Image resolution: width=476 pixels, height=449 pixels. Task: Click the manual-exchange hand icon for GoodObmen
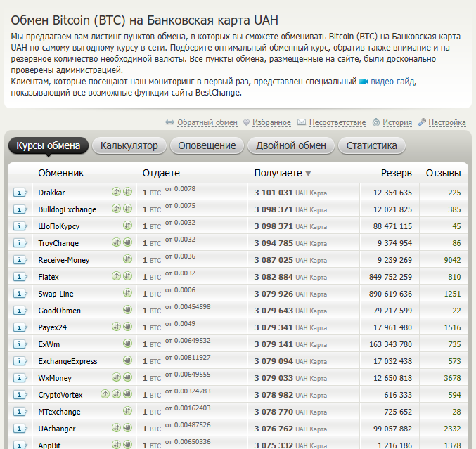click(127, 310)
